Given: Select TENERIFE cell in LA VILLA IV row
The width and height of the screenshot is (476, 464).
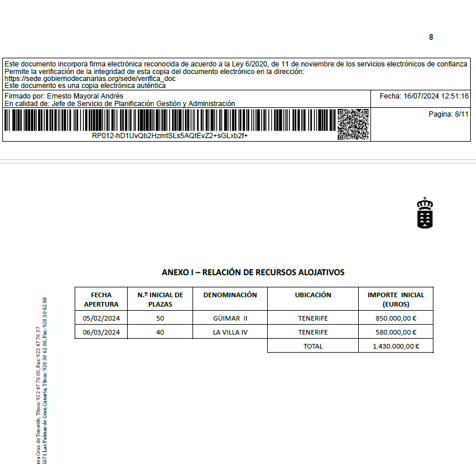Looking at the screenshot, I should 313,332.
